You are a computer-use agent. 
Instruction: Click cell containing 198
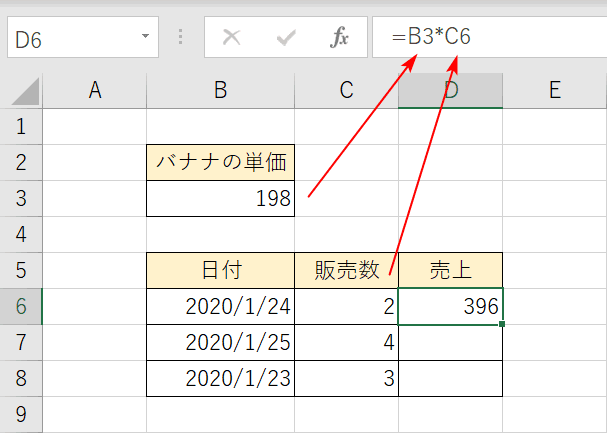tap(221, 199)
